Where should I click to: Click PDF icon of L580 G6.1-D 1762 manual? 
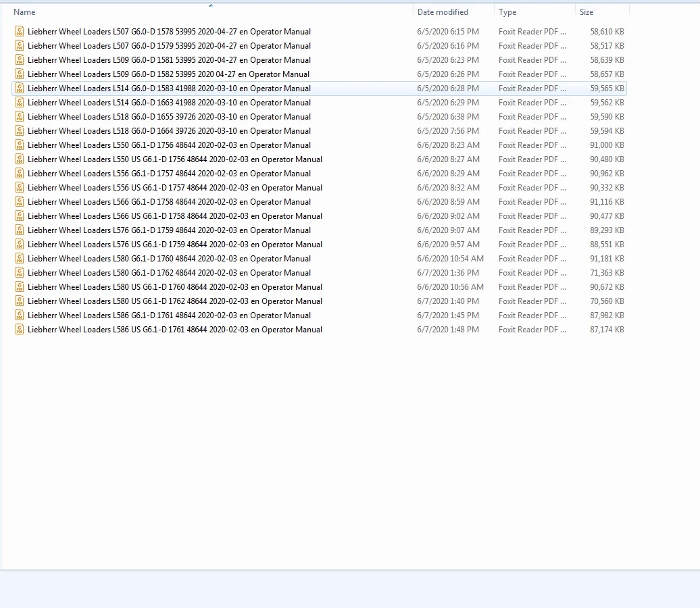[x=20, y=272]
